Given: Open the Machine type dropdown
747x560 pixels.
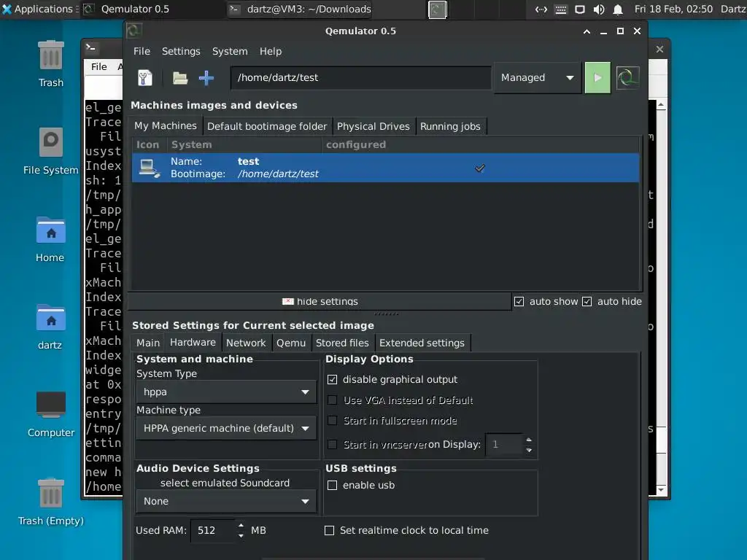Looking at the screenshot, I should (x=226, y=428).
